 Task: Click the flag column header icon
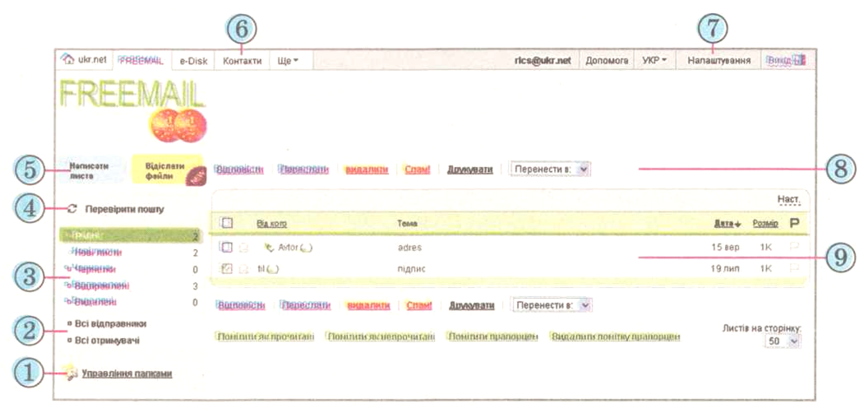pos(794,224)
